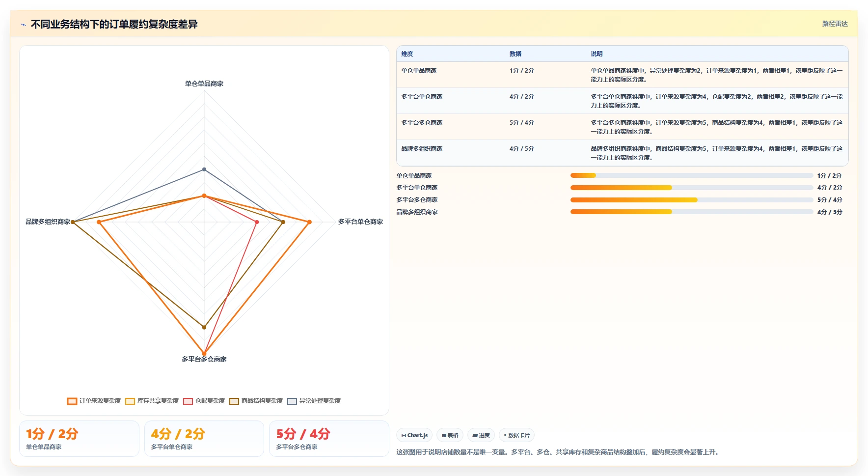Click the 品牌多组织商家 progress bar

(692, 212)
